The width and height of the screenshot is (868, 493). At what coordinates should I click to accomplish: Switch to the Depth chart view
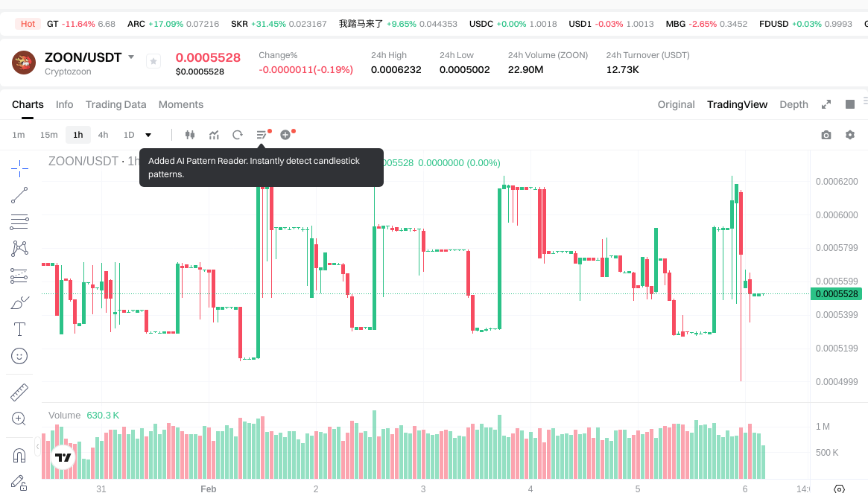(x=793, y=104)
